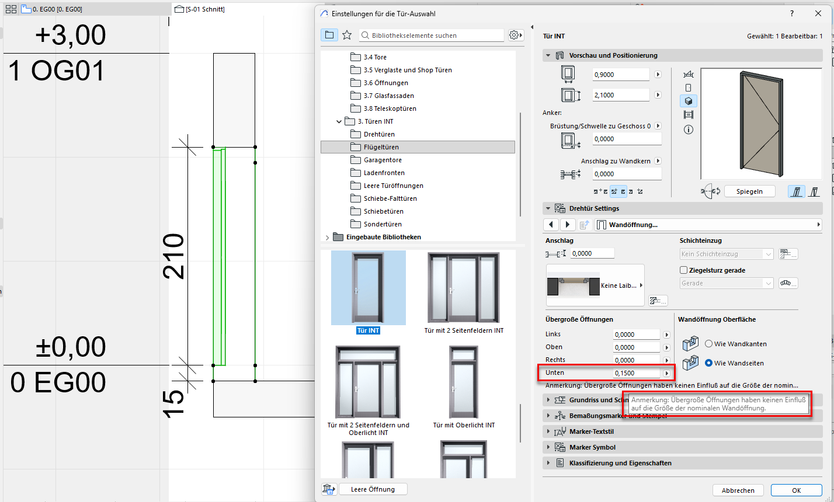Collapse the 3. Türen INT folder
Screen dimensions: 834x502
point(339,122)
